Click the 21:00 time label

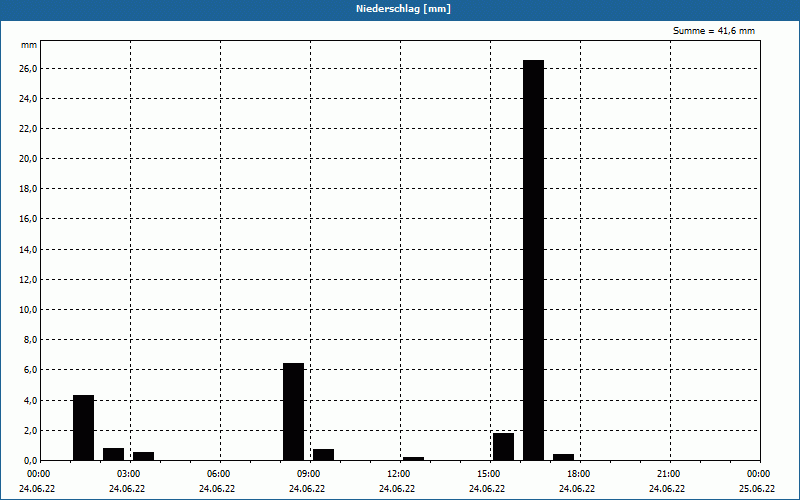coord(668,474)
